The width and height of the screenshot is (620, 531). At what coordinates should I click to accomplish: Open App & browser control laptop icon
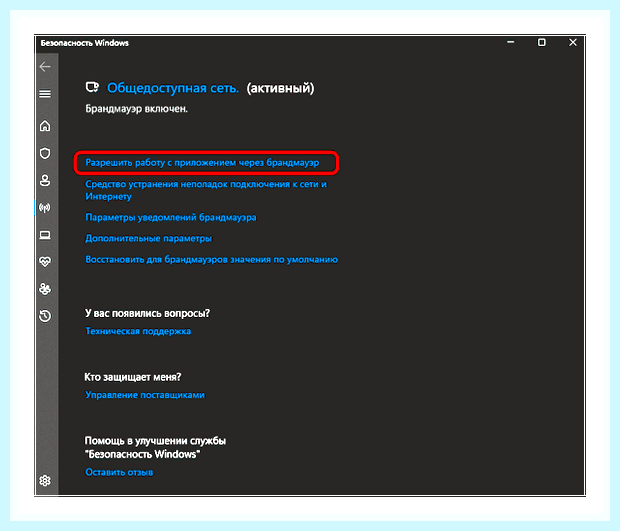tap(45, 235)
